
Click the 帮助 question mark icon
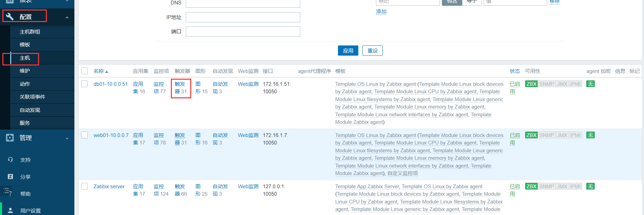(8, 192)
